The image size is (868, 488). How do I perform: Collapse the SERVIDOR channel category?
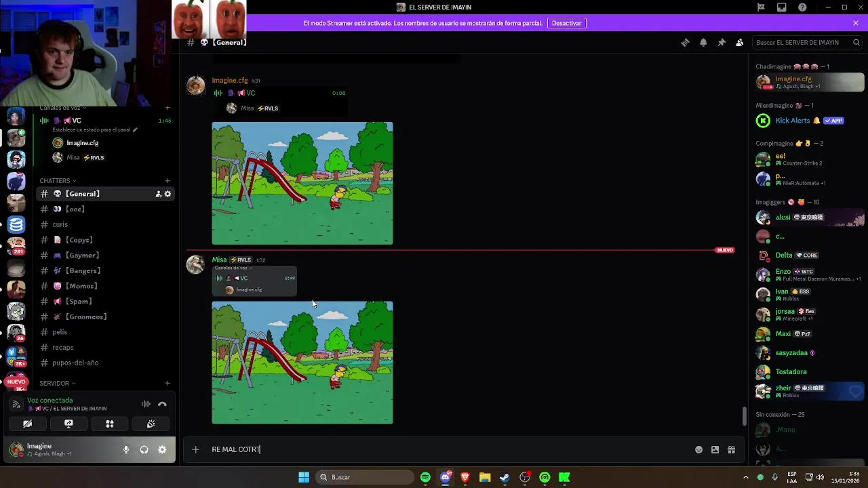[58, 384]
